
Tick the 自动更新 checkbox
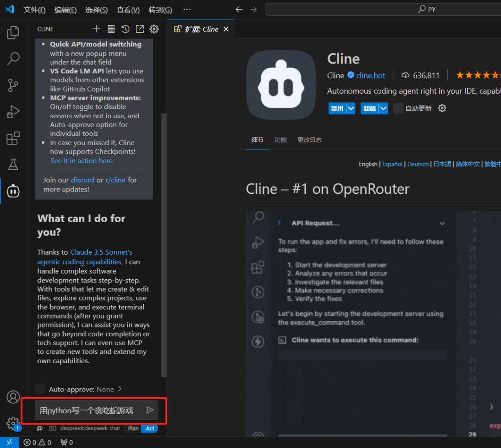click(398, 109)
